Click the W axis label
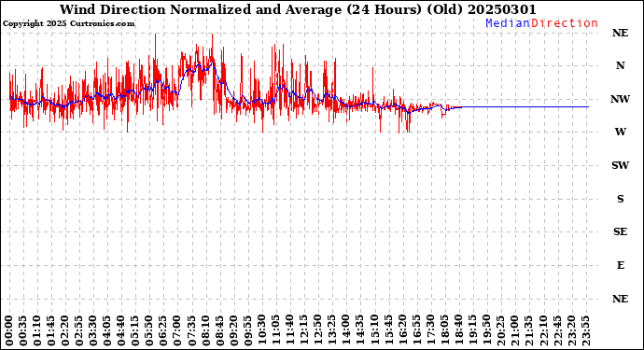Screen dimensions: 644x350 (620, 132)
